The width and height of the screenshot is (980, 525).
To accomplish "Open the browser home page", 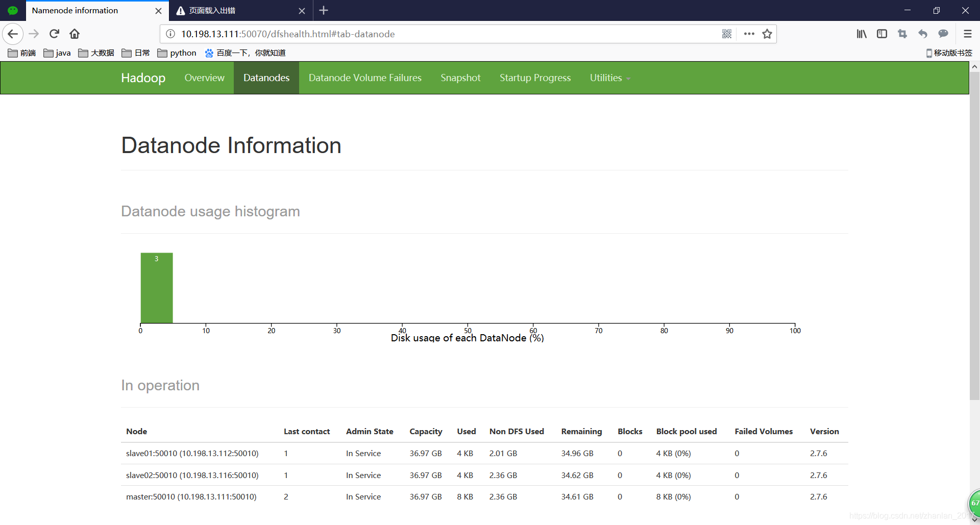I will [x=75, y=34].
